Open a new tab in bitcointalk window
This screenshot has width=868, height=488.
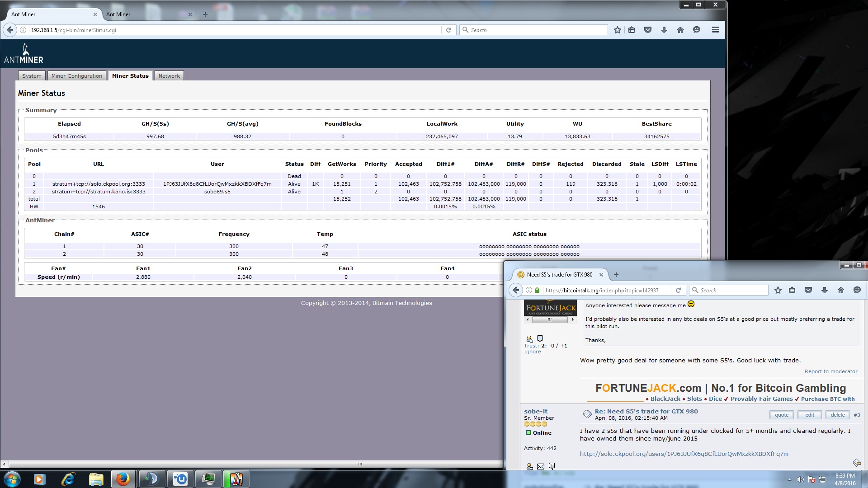coord(616,275)
